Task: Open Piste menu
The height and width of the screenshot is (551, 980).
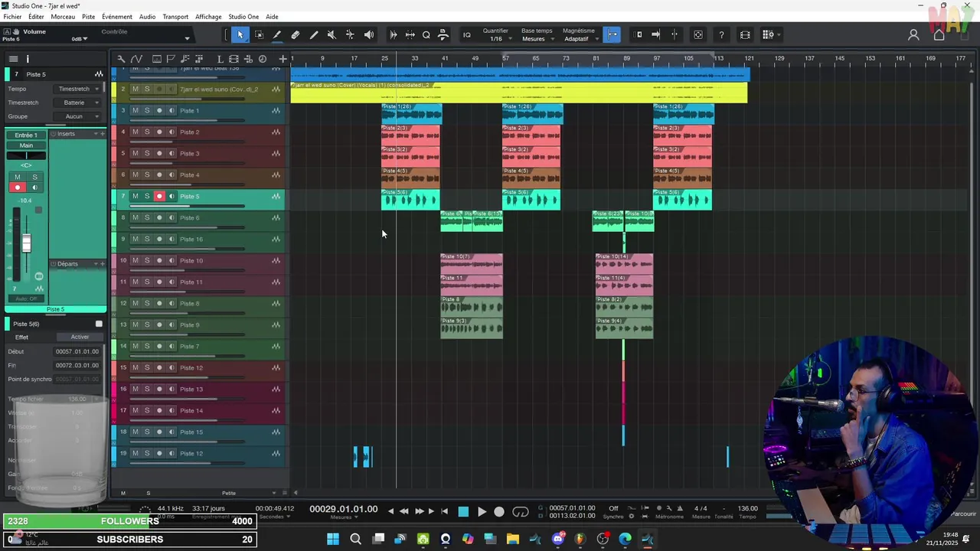Action: 89,17
